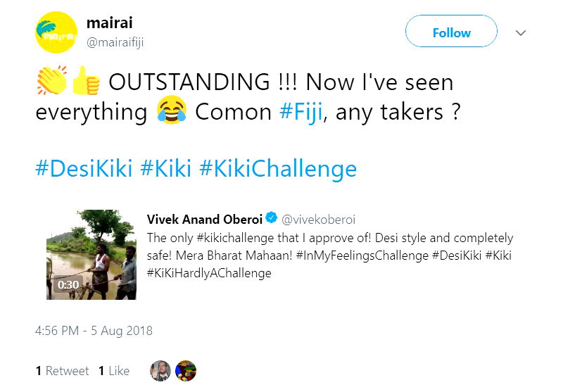Click the mairai profile avatar
The height and width of the screenshot is (392, 563).
pos(56,32)
